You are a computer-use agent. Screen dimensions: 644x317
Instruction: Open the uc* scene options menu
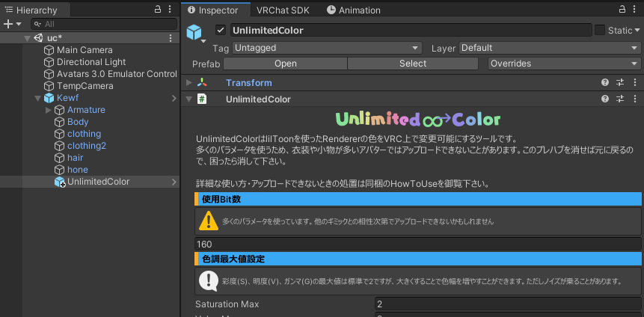coord(171,38)
